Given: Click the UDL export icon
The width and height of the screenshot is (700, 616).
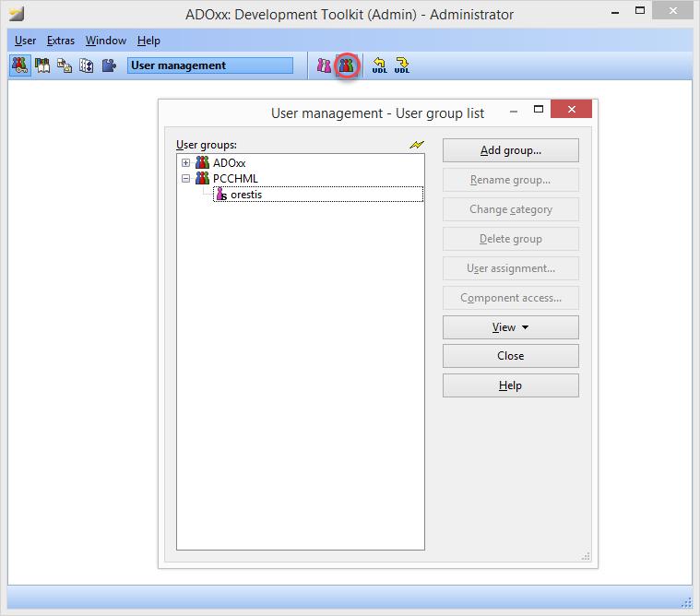Looking at the screenshot, I should (x=402, y=65).
